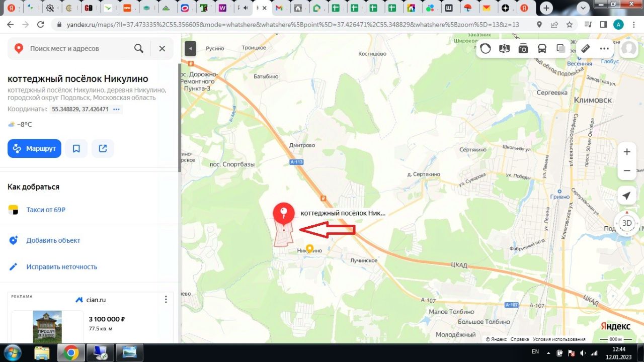Show photos layer with camera icon

[523, 49]
